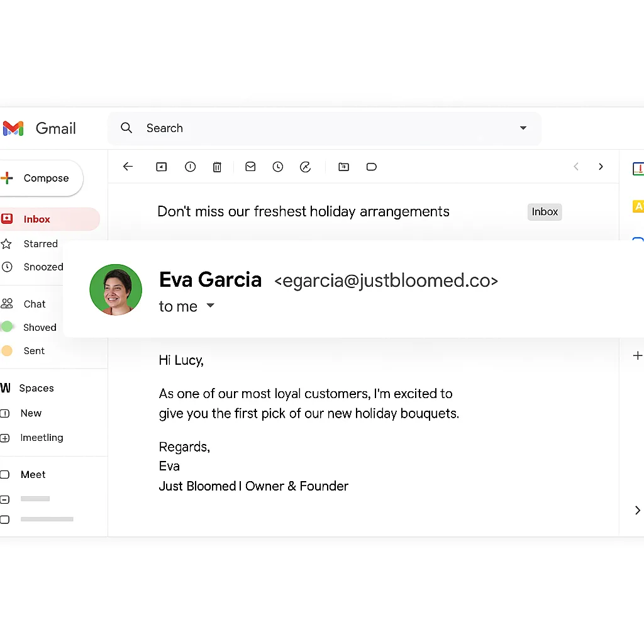The height and width of the screenshot is (644, 644).
Task: Move the email to another folder
Action: 343,167
